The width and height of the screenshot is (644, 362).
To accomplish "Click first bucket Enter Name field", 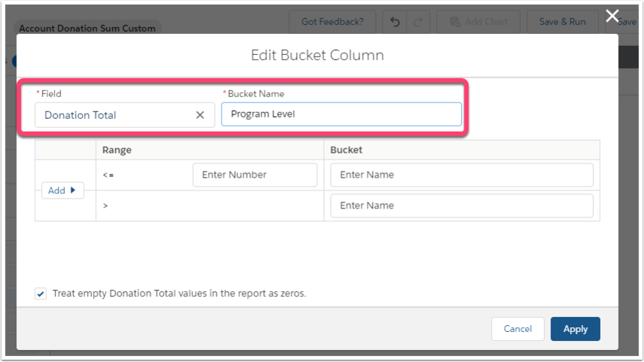I will click(462, 175).
